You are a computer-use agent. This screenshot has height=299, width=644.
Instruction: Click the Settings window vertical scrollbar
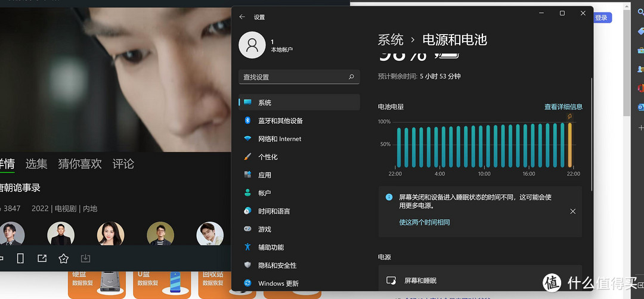(592, 135)
